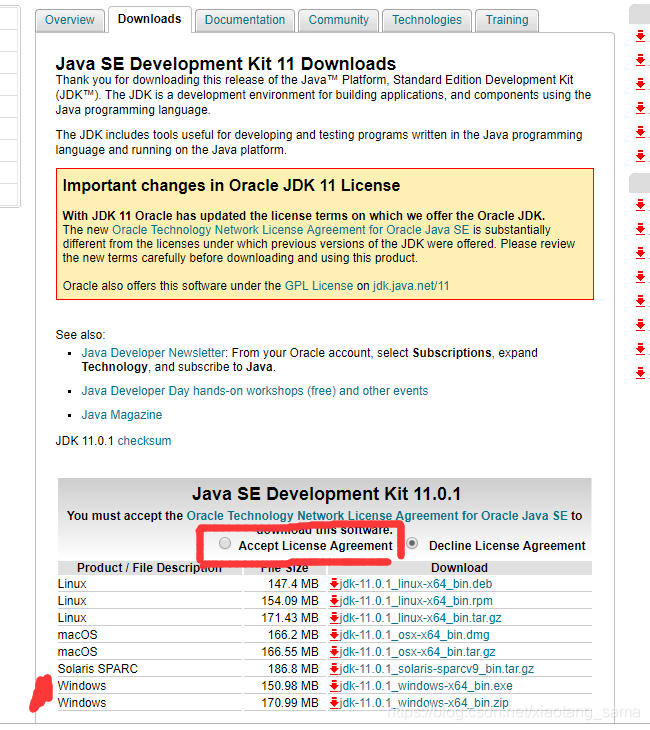Select Accept License Agreement radio button
The width and height of the screenshot is (650, 730).
pos(225,543)
